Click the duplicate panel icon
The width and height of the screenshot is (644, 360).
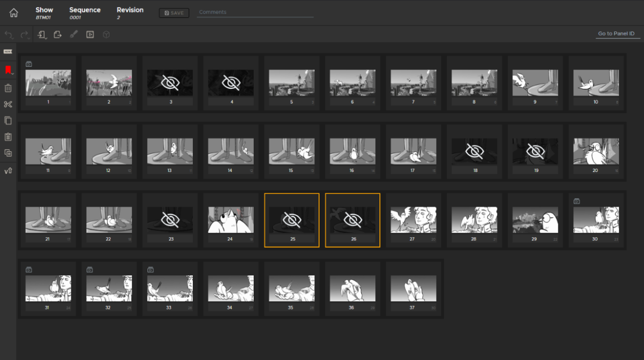click(x=8, y=153)
